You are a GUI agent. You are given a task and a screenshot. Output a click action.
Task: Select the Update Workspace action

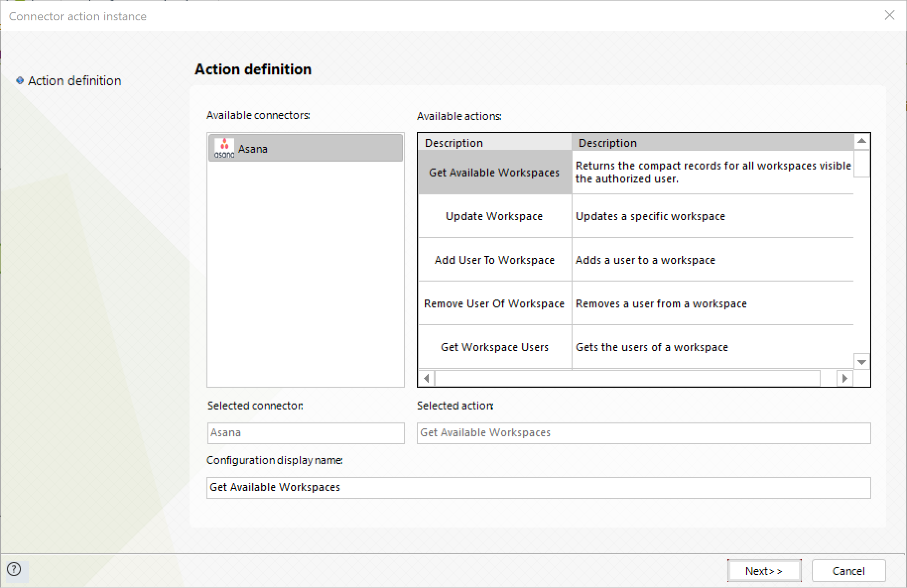[495, 216]
